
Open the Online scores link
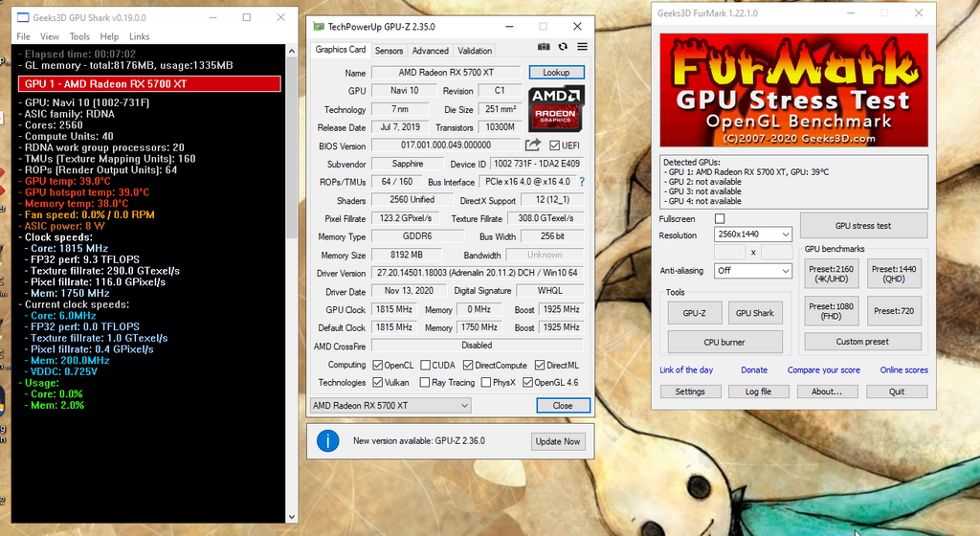[x=903, y=369]
